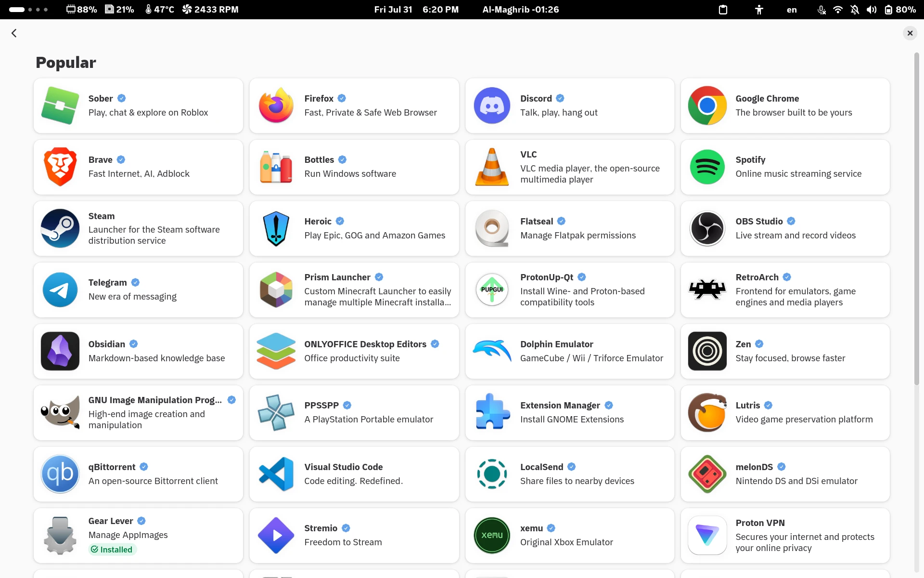Select the RetroArch invader icon
The height and width of the screenshot is (578, 924).
coord(707,290)
